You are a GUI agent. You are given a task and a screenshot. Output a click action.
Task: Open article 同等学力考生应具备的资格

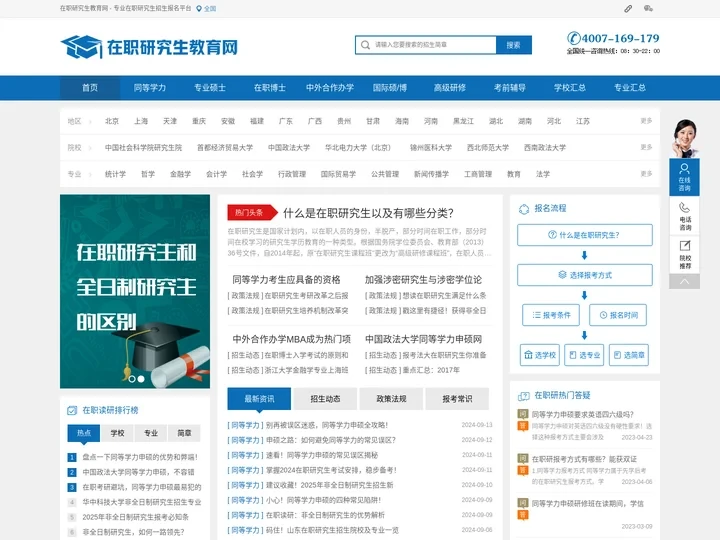(x=286, y=280)
